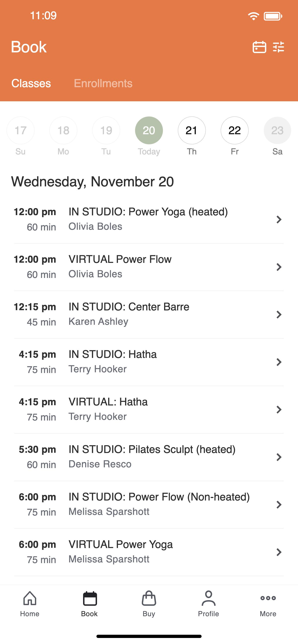Tap the Wi-Fi status icon
This screenshot has width=298, height=644.
coord(253,16)
